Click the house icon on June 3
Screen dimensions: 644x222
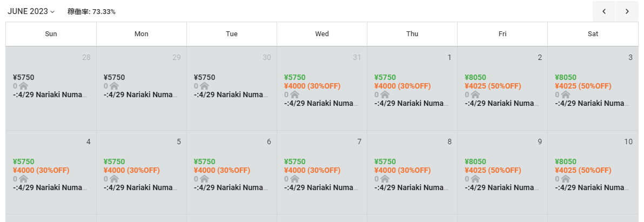click(x=565, y=95)
